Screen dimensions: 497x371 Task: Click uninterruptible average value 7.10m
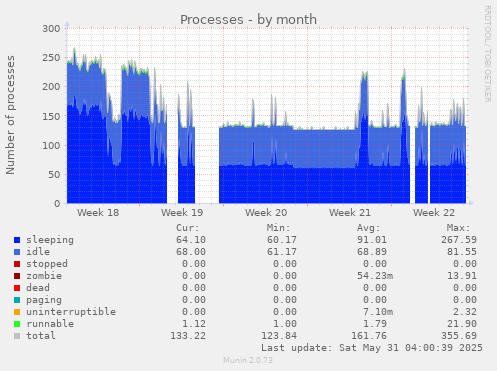click(378, 312)
